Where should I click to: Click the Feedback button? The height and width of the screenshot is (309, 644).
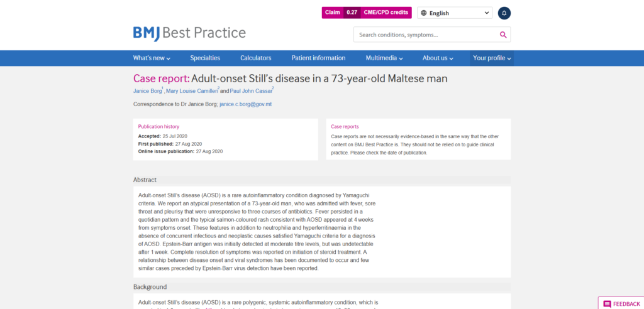point(621,304)
